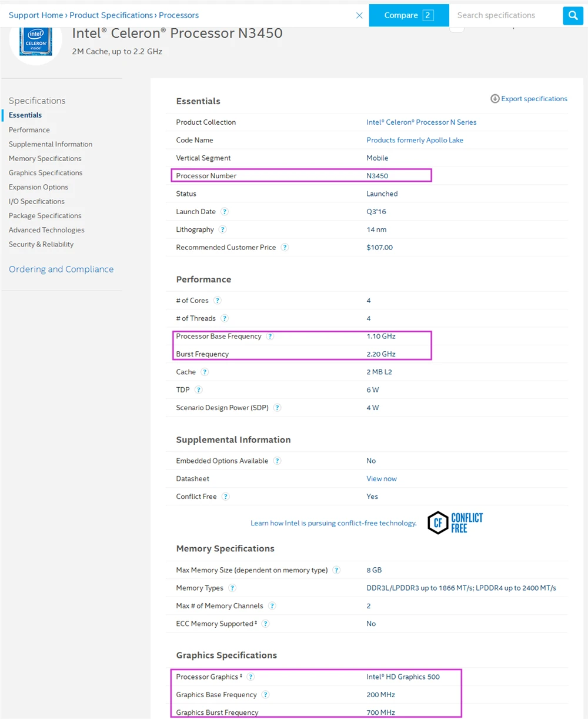Open Products formerly Apollo Lake link
This screenshot has height=719, width=588.
[415, 140]
